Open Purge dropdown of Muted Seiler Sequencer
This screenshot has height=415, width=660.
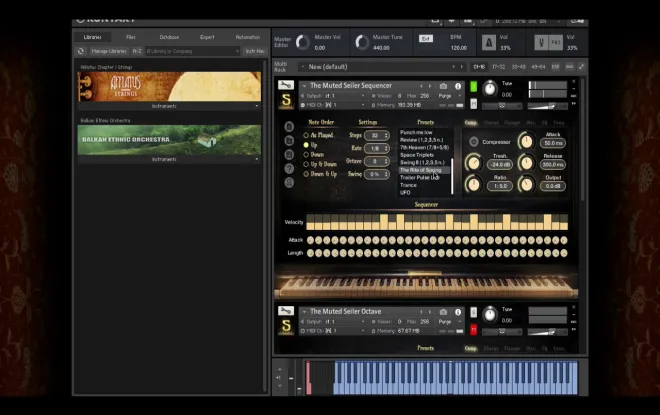tap(450, 96)
